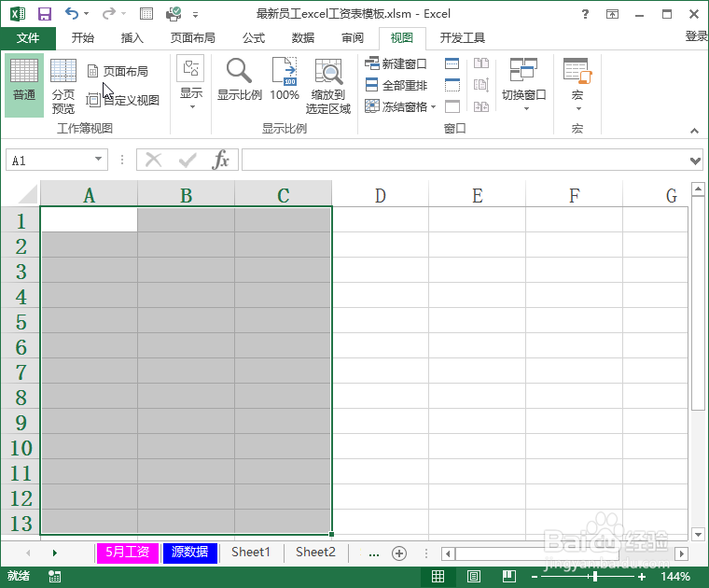
Task: Select the 分页预览 page break preview
Action: pyautogui.click(x=63, y=85)
